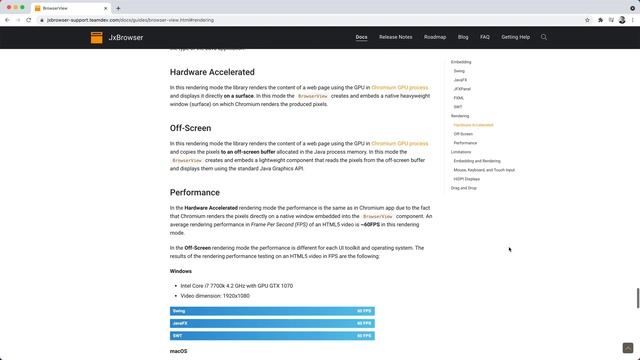The height and width of the screenshot is (360, 640).
Task: Jump to Performance in the sidebar
Action: point(465,143)
